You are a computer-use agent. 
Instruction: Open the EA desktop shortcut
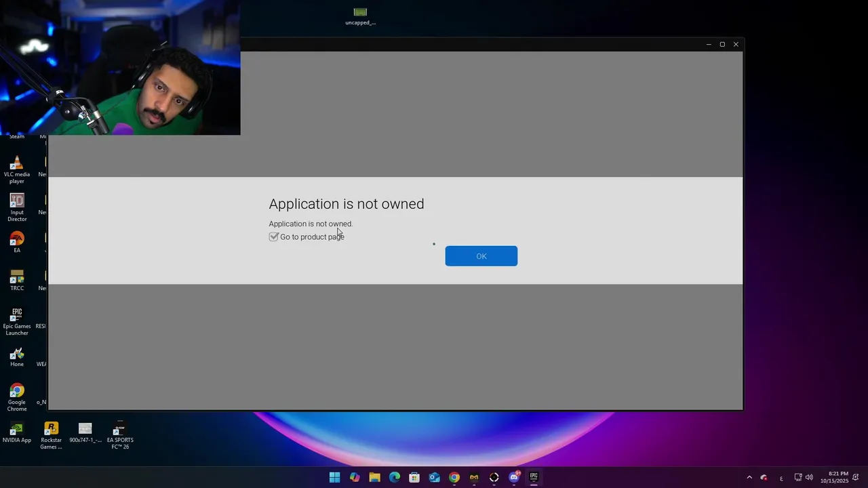17,243
